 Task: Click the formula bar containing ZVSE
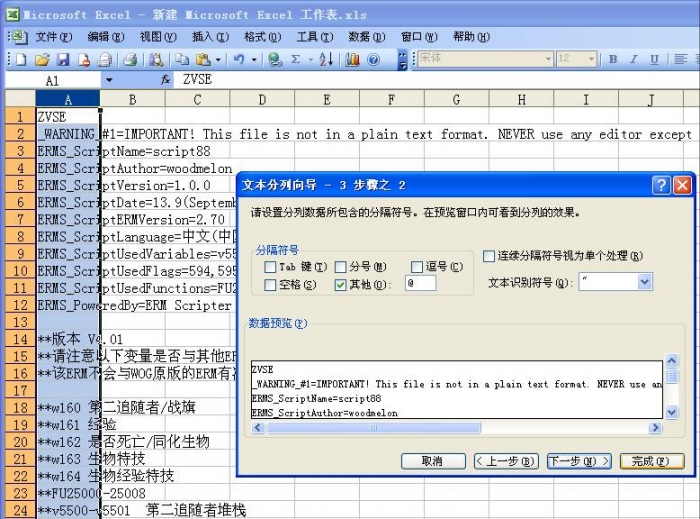[438, 80]
